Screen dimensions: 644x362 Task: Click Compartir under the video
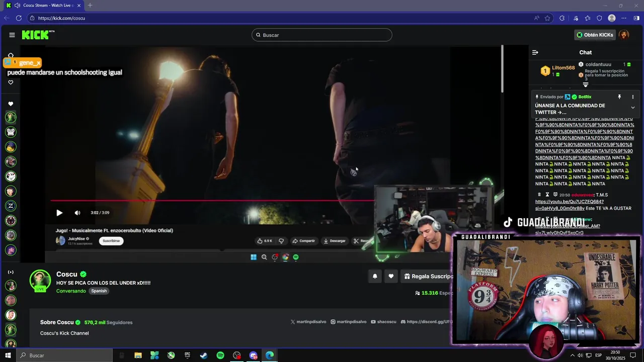303,241
